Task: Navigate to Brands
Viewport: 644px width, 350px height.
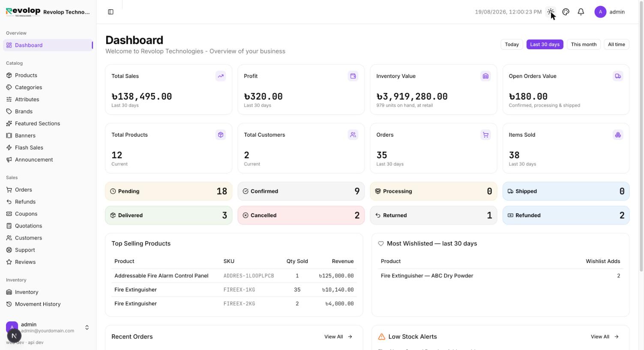Action: 48,111
